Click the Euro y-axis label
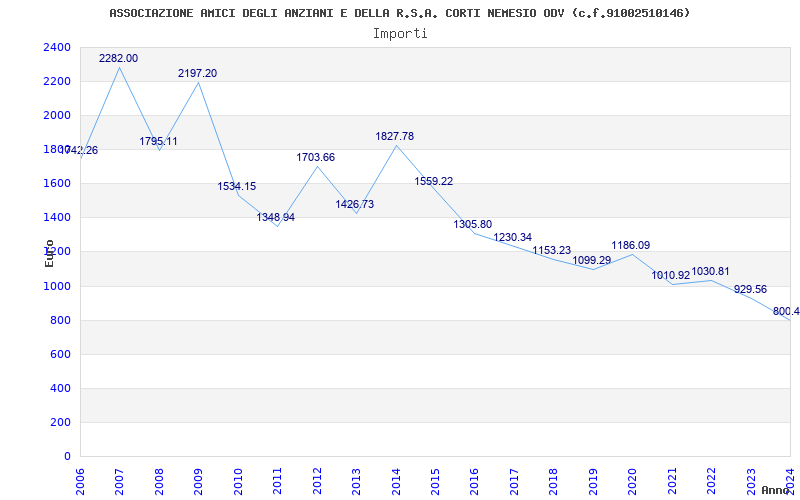 [x=49, y=254]
